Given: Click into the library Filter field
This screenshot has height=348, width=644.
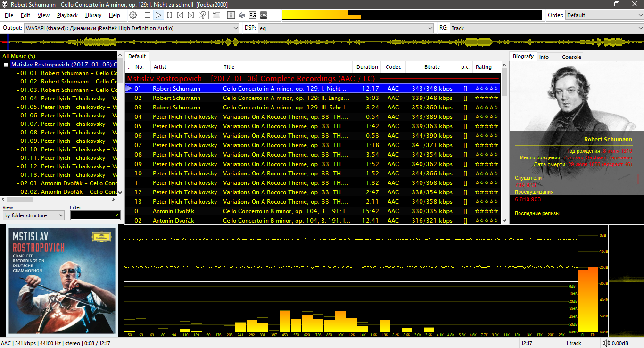Looking at the screenshot, I should point(95,215).
